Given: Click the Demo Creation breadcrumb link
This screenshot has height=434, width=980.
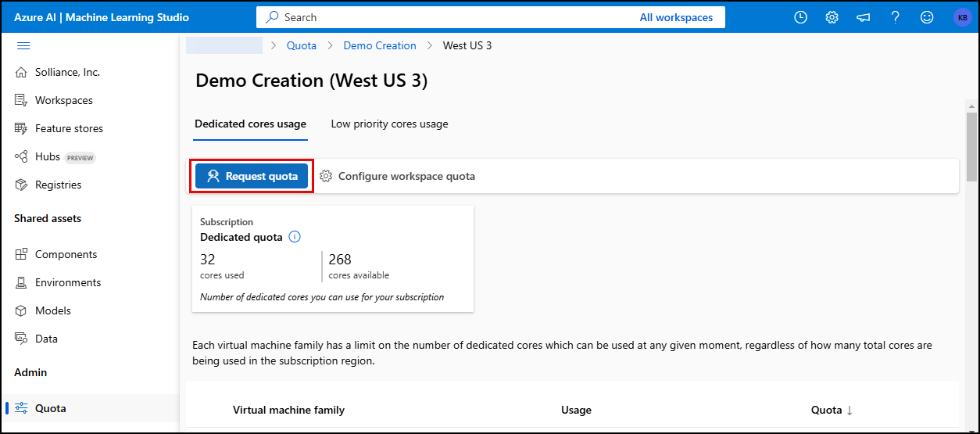Looking at the screenshot, I should pos(380,45).
